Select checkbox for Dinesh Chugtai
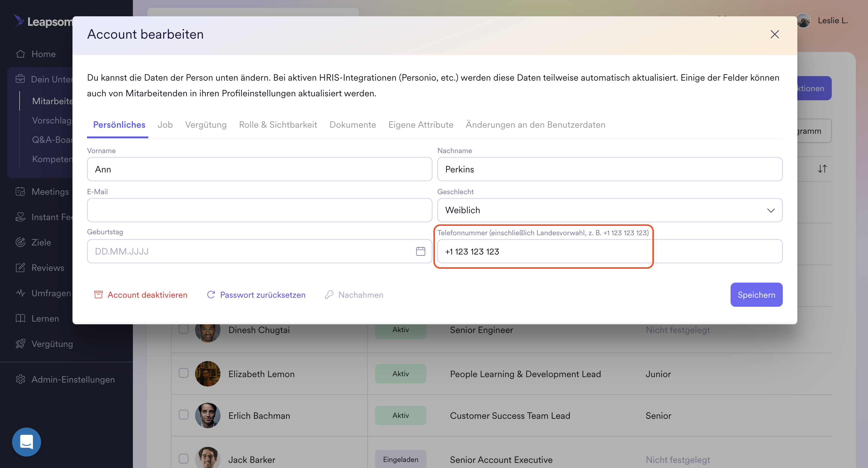This screenshot has width=868, height=468. pos(183,328)
